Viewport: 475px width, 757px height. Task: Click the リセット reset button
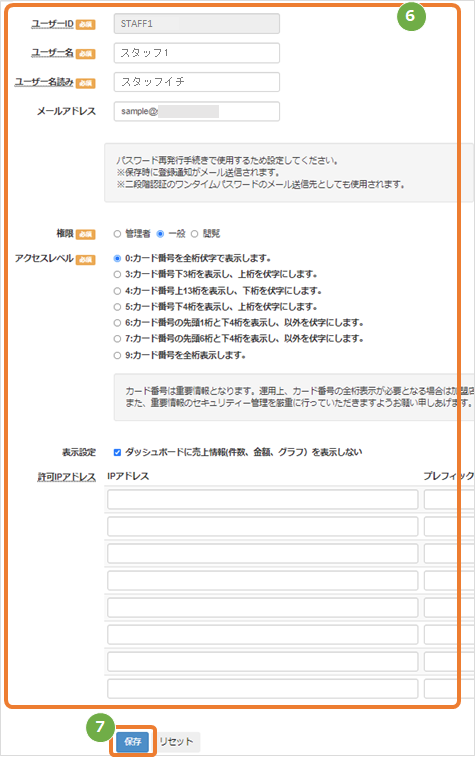coord(176,742)
